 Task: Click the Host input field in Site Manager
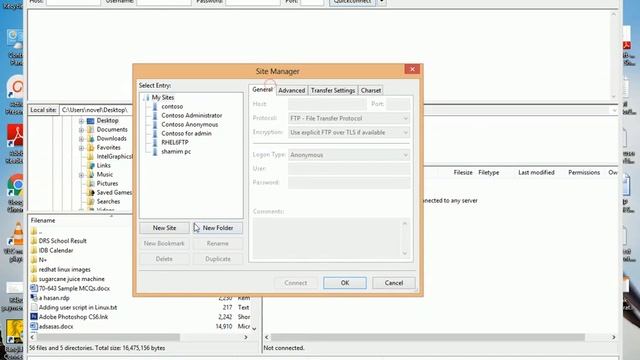(x=327, y=104)
